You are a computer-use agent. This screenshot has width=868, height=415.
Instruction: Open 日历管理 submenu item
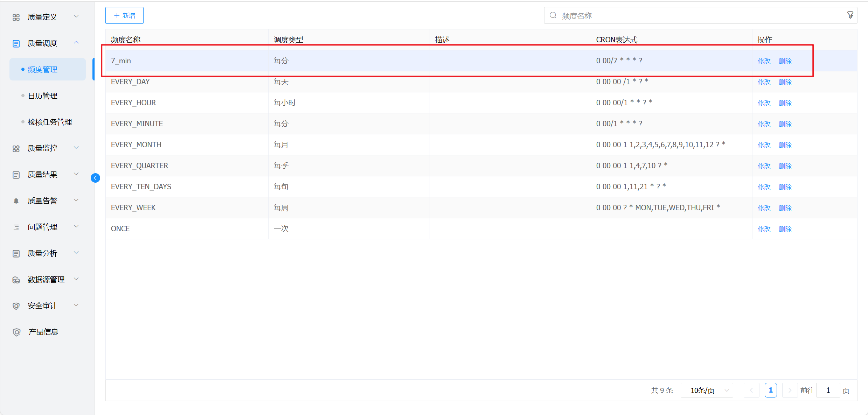[x=43, y=96]
